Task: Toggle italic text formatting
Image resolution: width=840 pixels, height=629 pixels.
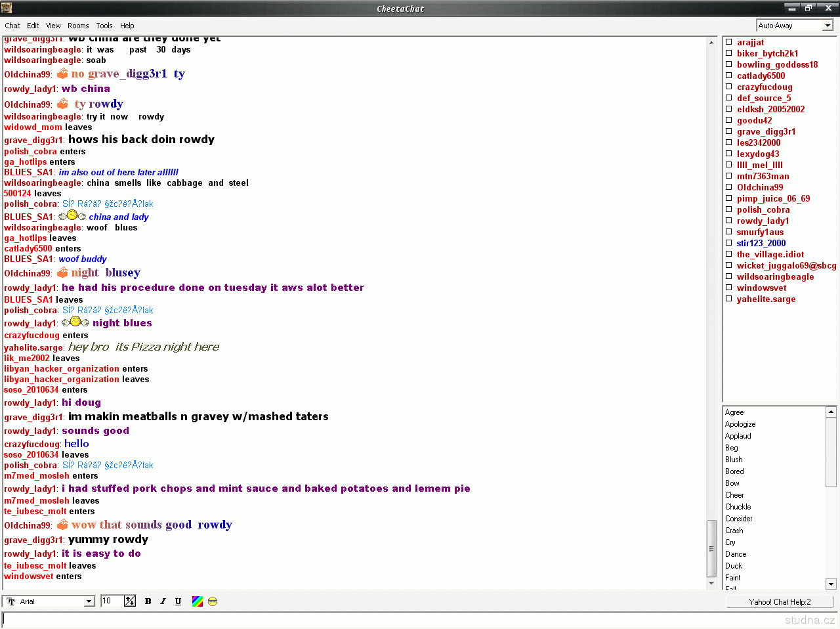Action: [x=163, y=601]
